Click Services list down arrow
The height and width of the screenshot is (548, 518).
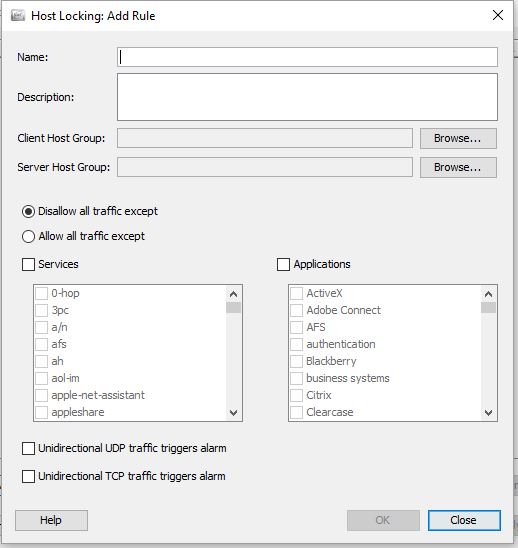click(233, 413)
